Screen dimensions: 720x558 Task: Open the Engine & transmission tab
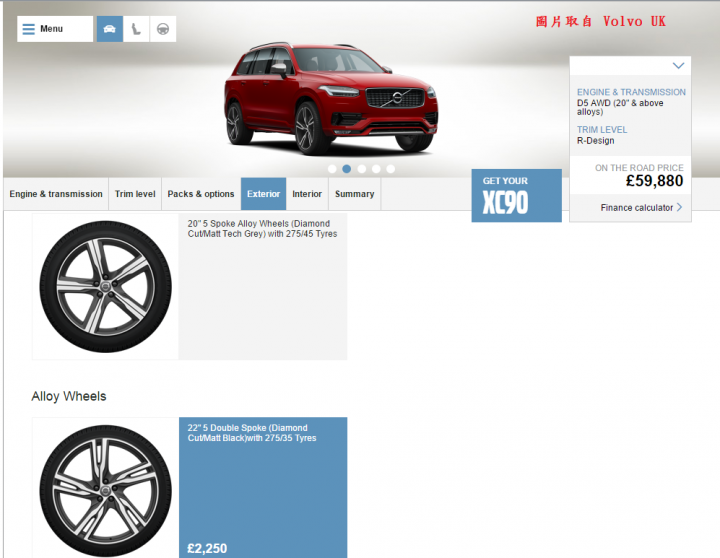pyautogui.click(x=56, y=194)
